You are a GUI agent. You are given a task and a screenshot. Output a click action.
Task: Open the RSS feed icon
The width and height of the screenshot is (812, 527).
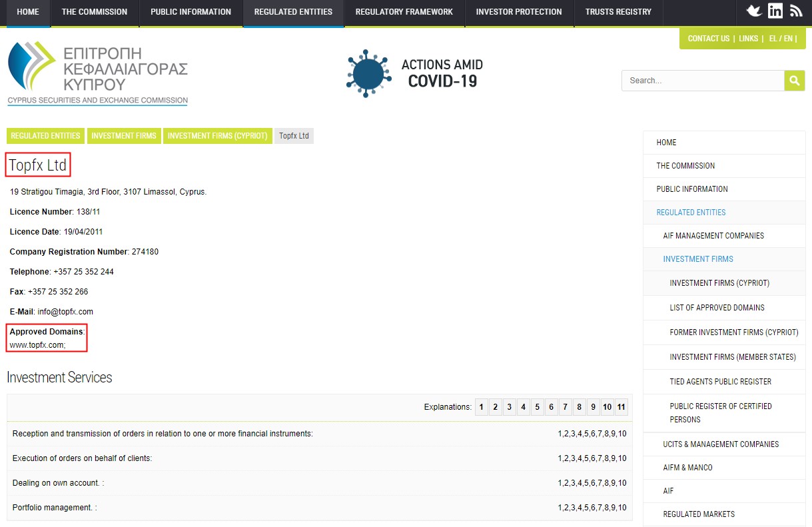tap(796, 11)
